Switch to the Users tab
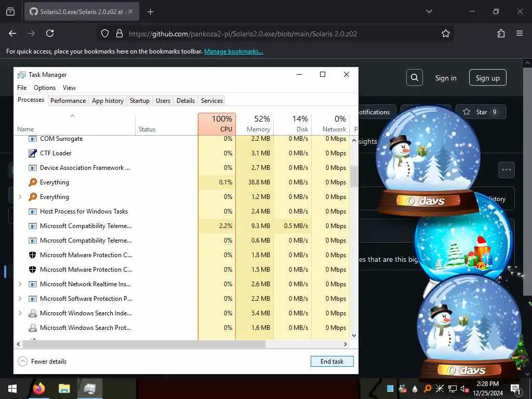532x399 pixels. tap(163, 101)
